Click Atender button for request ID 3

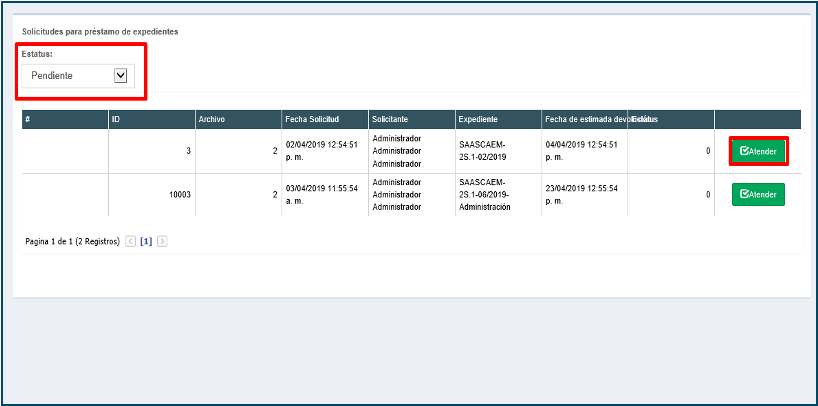[x=758, y=151]
